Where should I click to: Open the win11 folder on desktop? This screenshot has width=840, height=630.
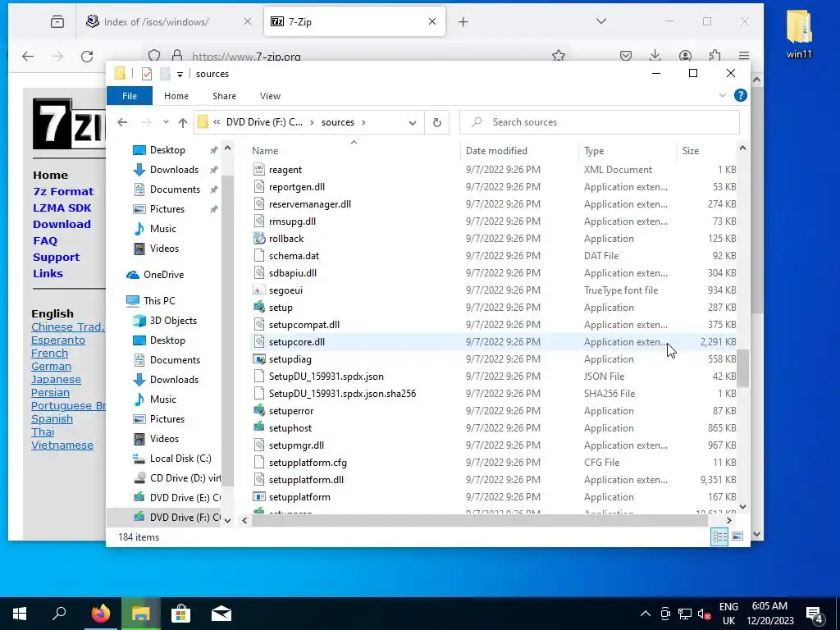point(799,33)
